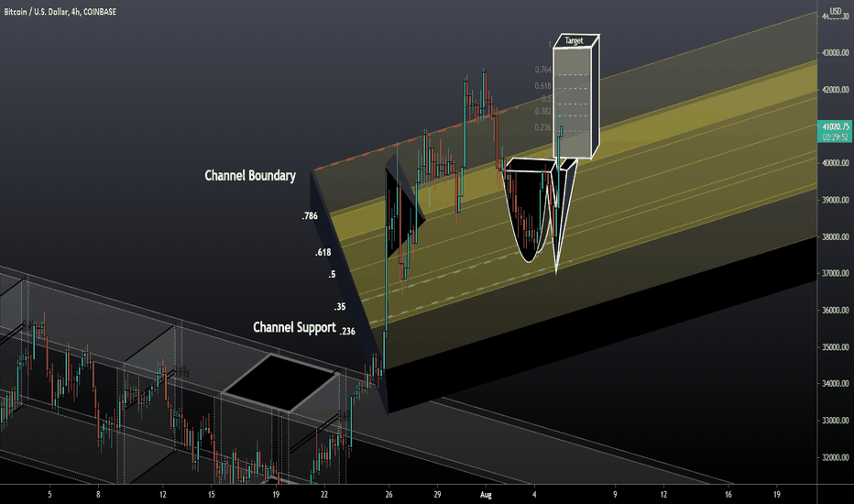Click the 0.764 retracement label on target box
The height and width of the screenshot is (504, 854).
coord(543,70)
